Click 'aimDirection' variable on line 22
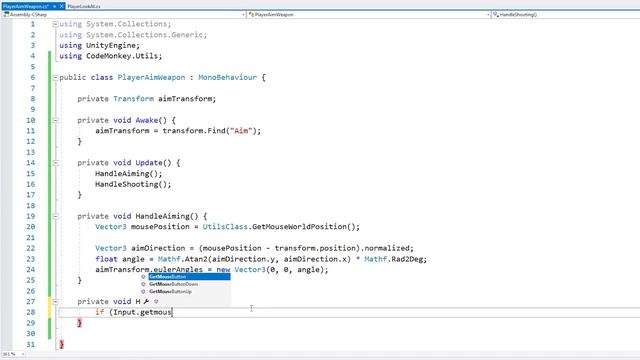The width and height of the screenshot is (640, 360). (x=158, y=248)
